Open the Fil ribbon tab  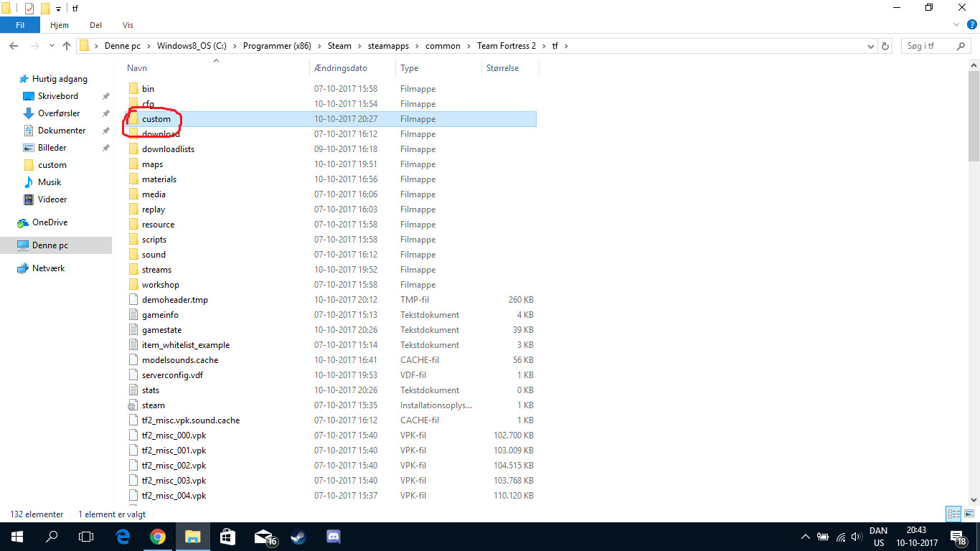pyautogui.click(x=20, y=25)
